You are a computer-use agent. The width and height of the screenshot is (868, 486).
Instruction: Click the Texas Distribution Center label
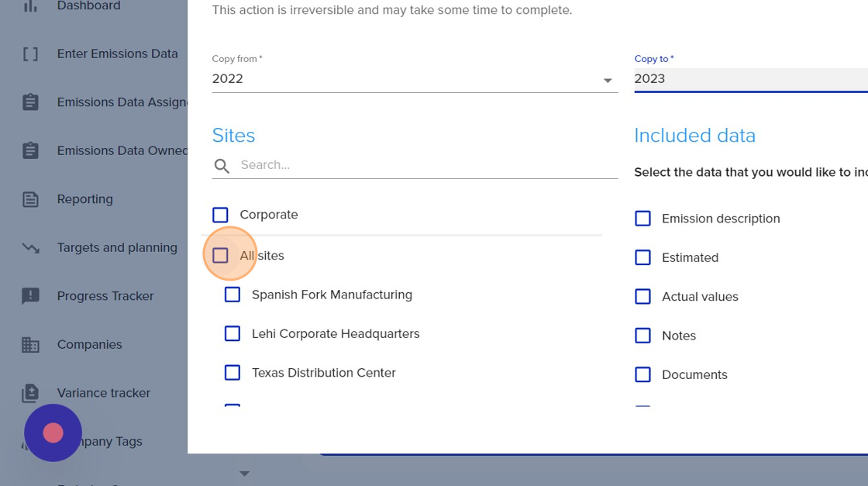click(324, 373)
